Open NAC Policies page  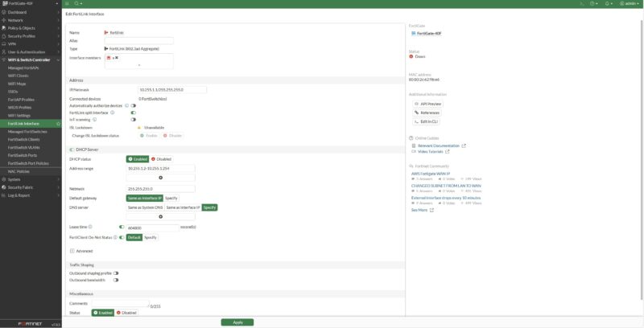pyautogui.click(x=19, y=171)
